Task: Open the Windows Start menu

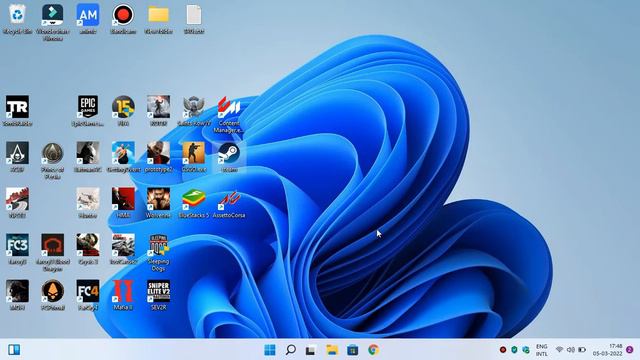Action: tap(270, 350)
